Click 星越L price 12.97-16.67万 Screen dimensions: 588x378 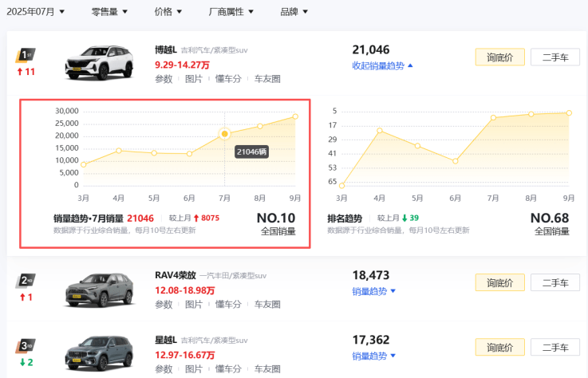(x=185, y=355)
